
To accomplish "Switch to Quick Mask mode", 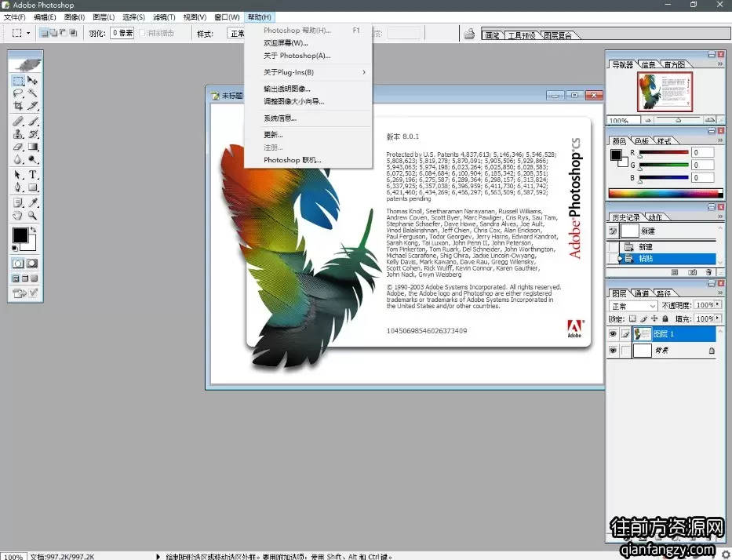I will tap(32, 264).
